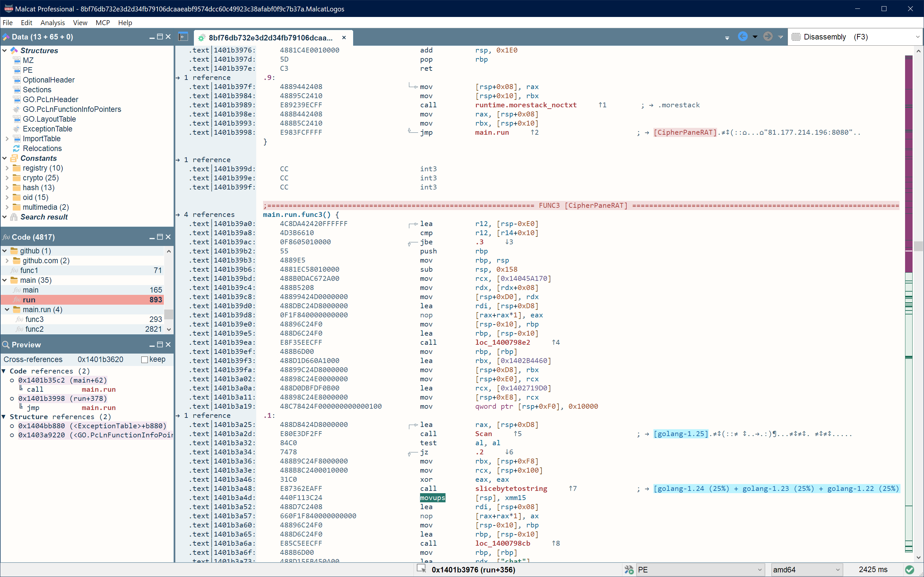
Task: Maximize the Data panel
Action: [160, 37]
